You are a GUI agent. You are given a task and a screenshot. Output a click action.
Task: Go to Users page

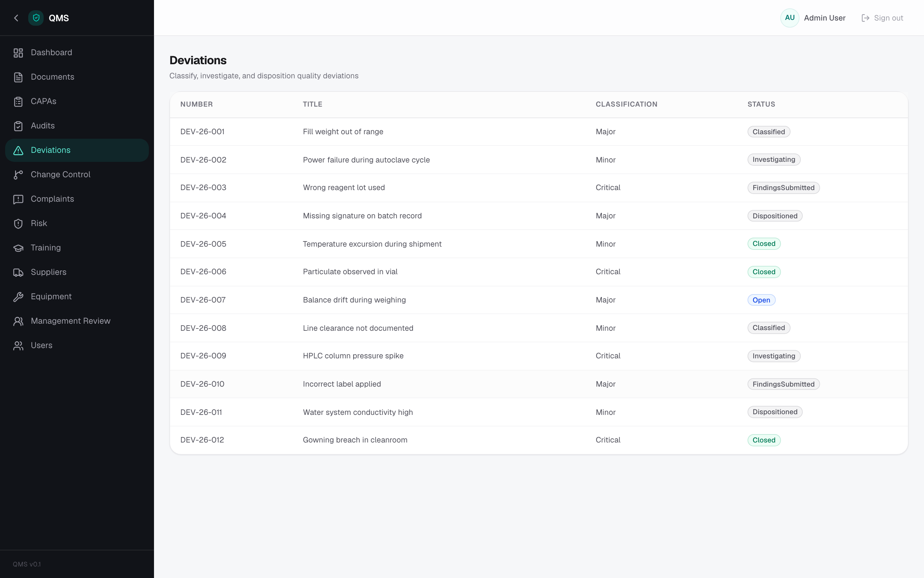(x=77, y=346)
